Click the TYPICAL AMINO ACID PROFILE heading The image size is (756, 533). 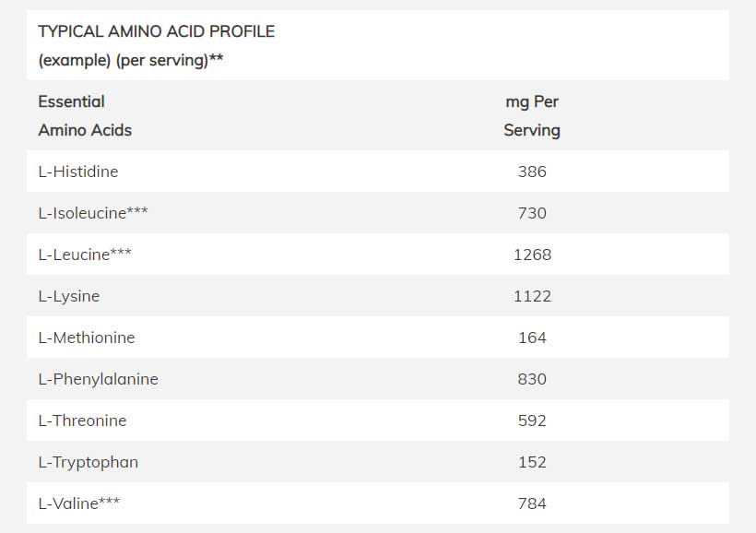pyautogui.click(x=156, y=31)
